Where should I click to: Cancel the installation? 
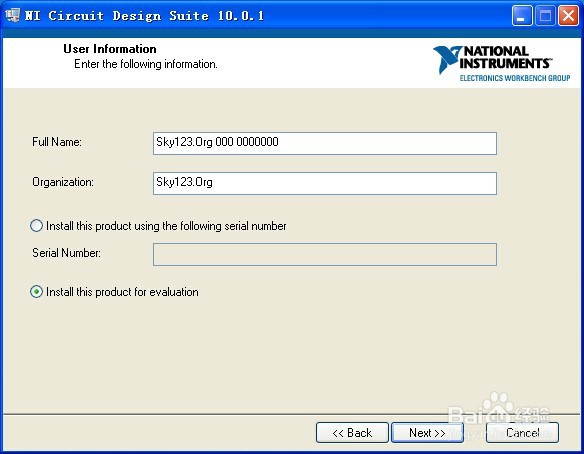click(x=522, y=433)
